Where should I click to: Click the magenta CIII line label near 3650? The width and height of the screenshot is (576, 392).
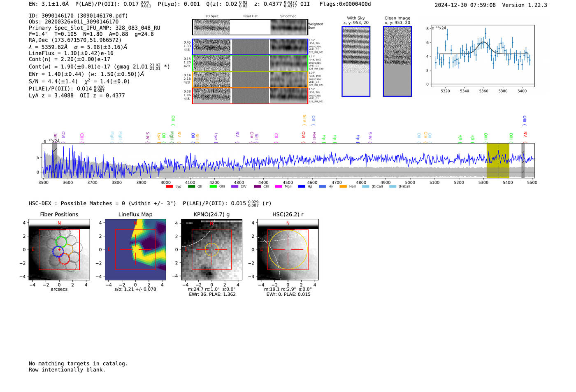pos(82,137)
